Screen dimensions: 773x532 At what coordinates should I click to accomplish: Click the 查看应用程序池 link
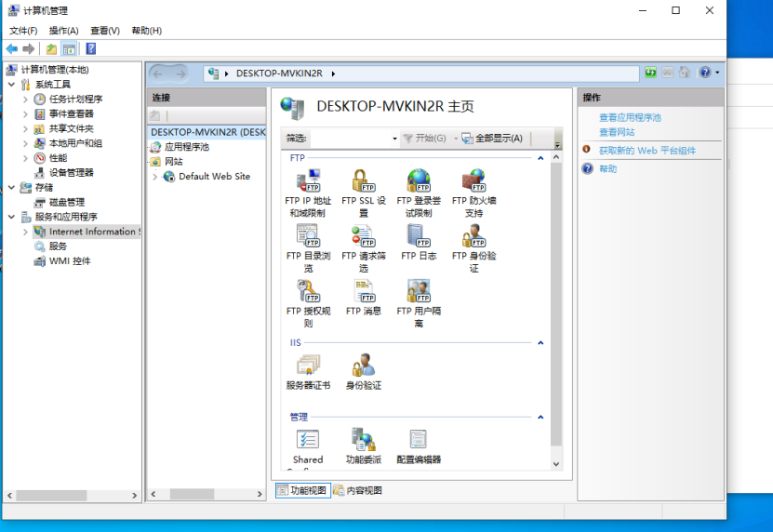point(630,117)
